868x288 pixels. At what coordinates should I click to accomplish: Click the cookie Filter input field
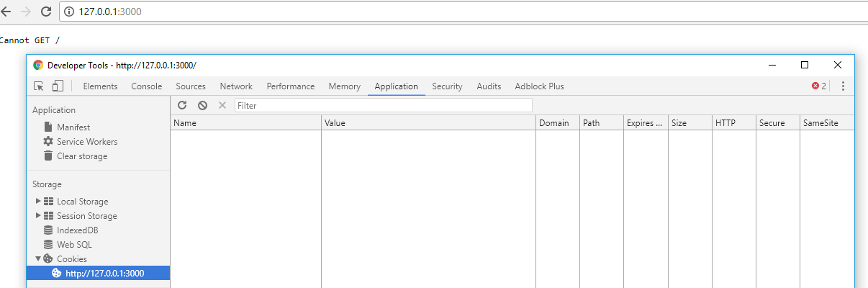[x=384, y=105]
